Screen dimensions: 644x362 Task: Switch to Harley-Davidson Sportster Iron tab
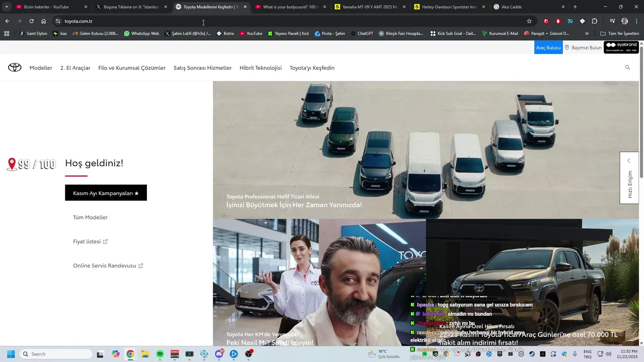coord(449,7)
